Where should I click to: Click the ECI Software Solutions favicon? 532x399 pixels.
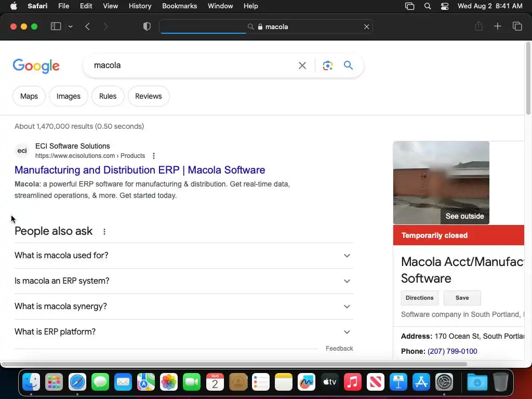22,151
